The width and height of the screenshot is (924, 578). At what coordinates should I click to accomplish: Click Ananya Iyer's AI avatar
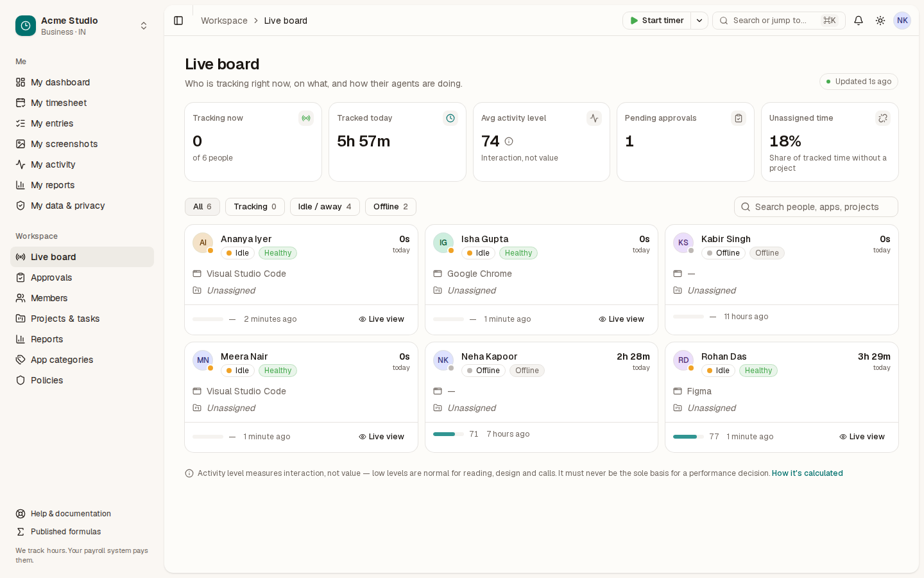coord(203,243)
